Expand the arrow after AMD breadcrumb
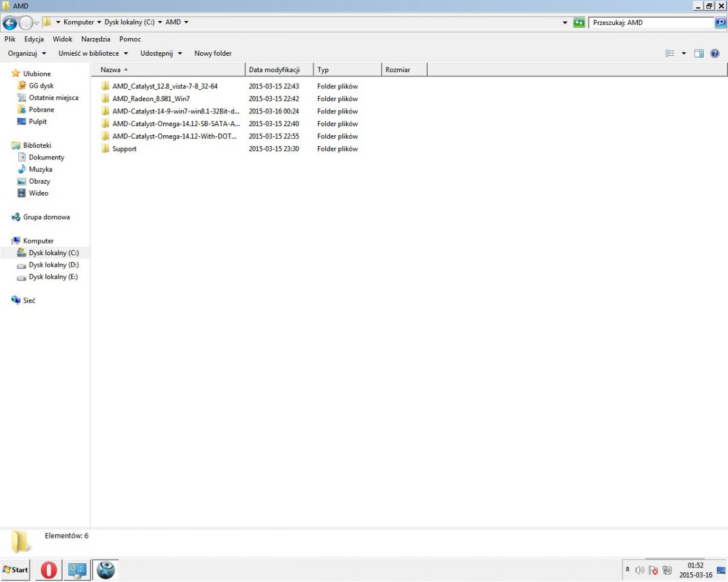 [x=186, y=22]
